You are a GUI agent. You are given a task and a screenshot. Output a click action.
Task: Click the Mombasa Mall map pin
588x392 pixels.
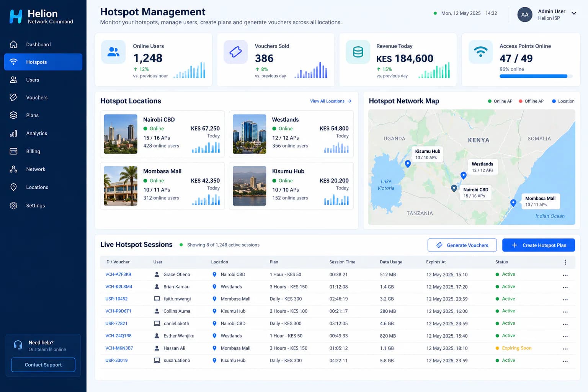(513, 203)
